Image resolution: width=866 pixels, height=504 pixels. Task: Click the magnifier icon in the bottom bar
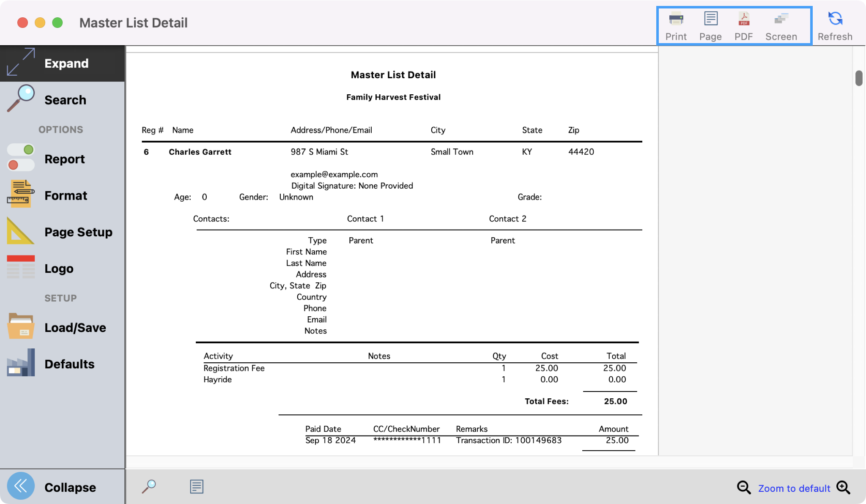[x=150, y=487]
